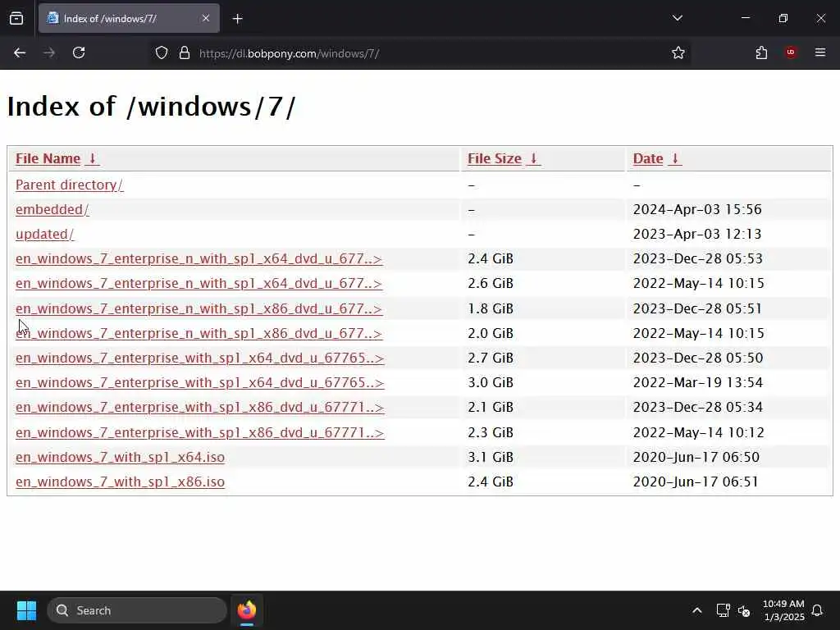Click the forward navigation arrow
840x630 pixels.
point(49,52)
